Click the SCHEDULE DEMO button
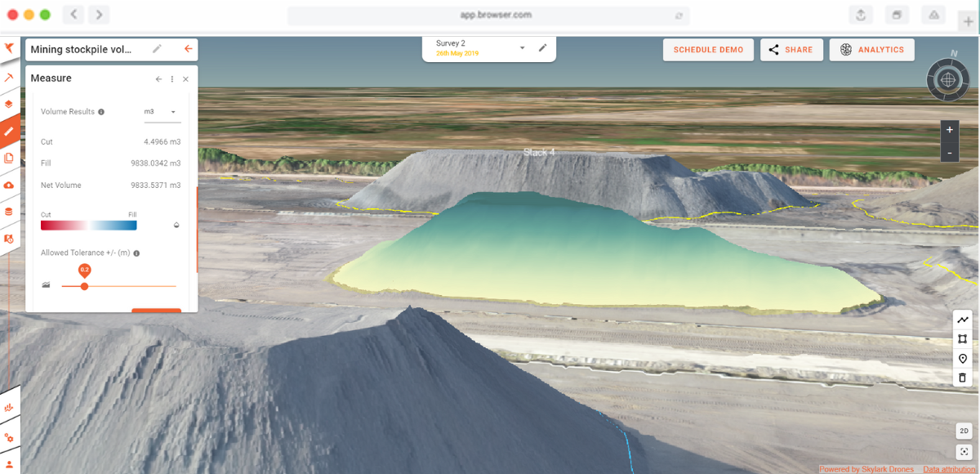Viewport: 980px width, 474px height. (x=707, y=49)
